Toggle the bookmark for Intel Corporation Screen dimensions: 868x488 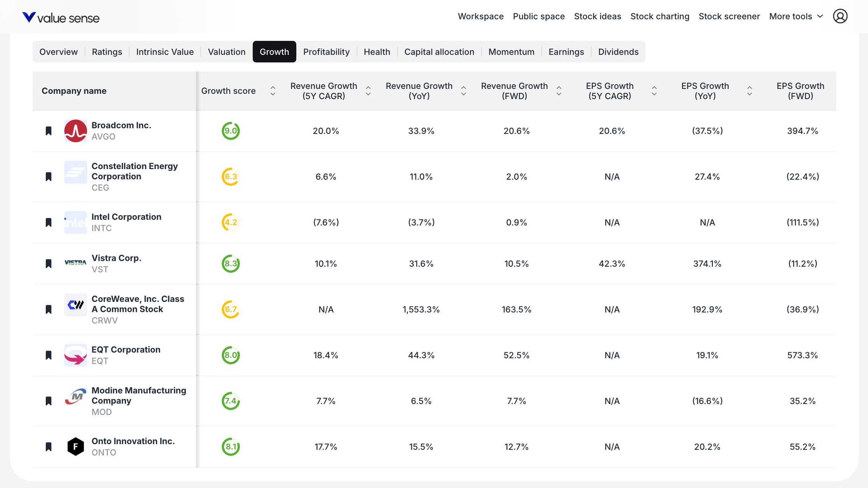point(48,222)
